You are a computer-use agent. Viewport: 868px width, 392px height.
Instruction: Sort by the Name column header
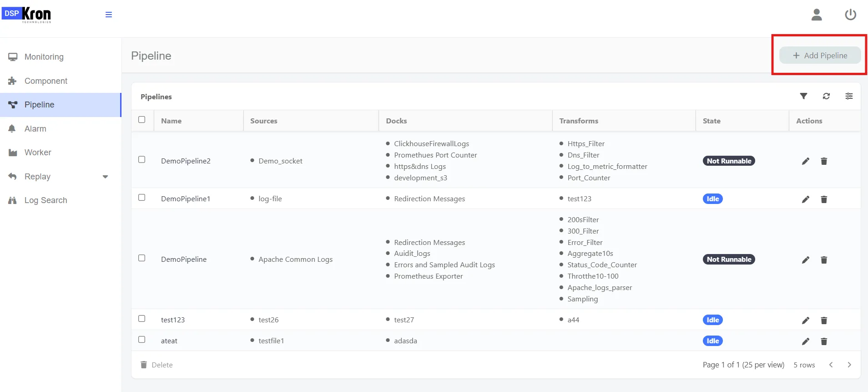pyautogui.click(x=171, y=121)
